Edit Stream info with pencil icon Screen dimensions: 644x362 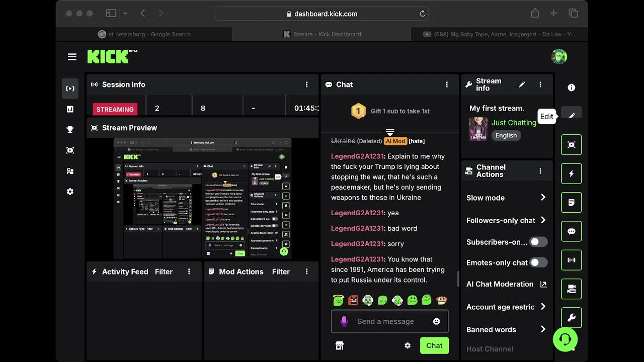click(x=522, y=84)
